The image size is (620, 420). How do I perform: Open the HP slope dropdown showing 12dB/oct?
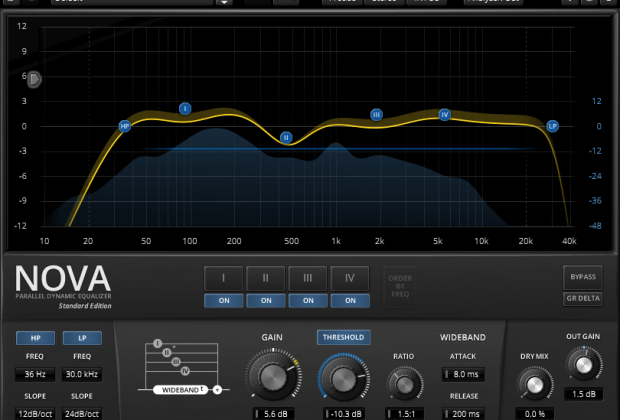coord(35,414)
